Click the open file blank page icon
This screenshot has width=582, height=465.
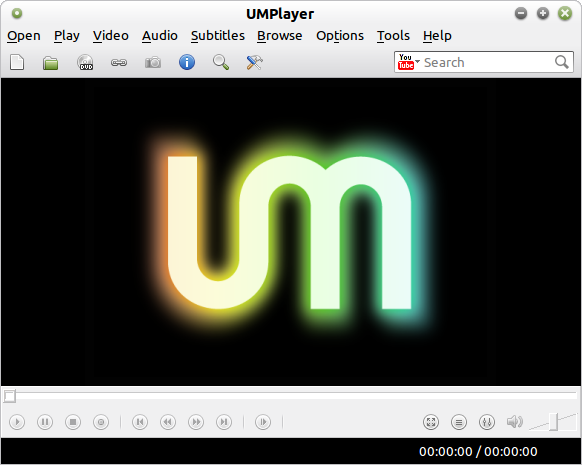click(x=17, y=62)
